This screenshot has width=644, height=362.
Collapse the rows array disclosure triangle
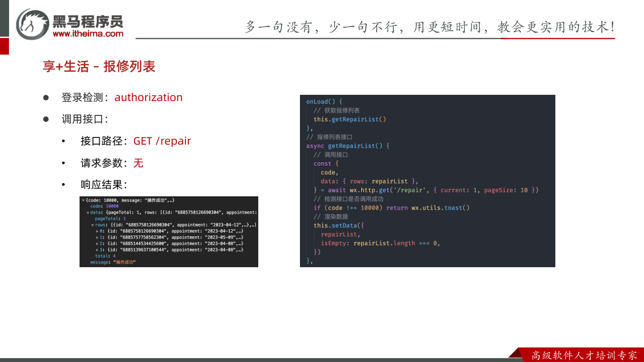click(x=92, y=225)
